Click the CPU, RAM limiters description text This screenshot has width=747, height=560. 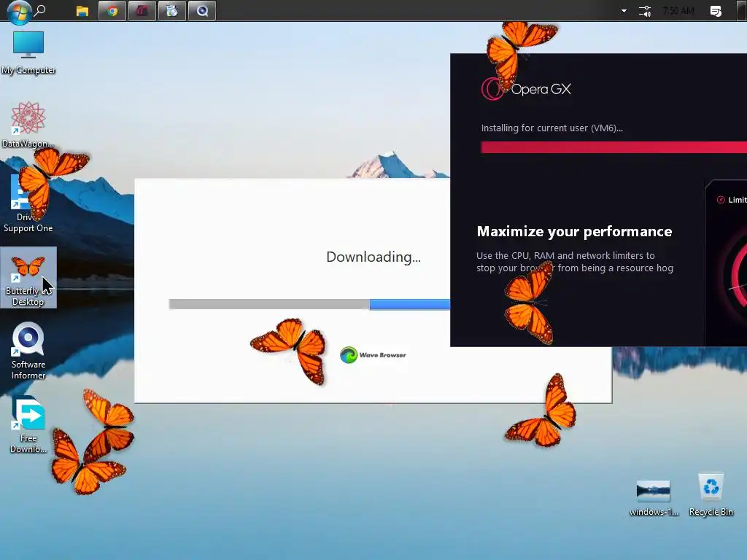tap(575, 262)
